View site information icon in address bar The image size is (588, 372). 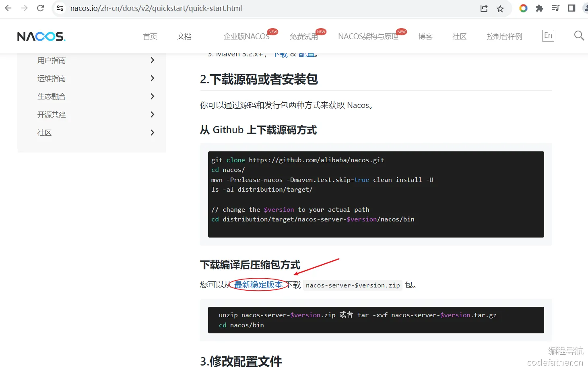tap(60, 8)
